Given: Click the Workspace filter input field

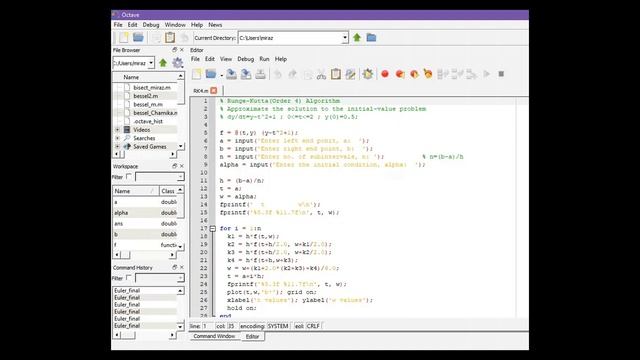Looking at the screenshot, I should pos(156,177).
